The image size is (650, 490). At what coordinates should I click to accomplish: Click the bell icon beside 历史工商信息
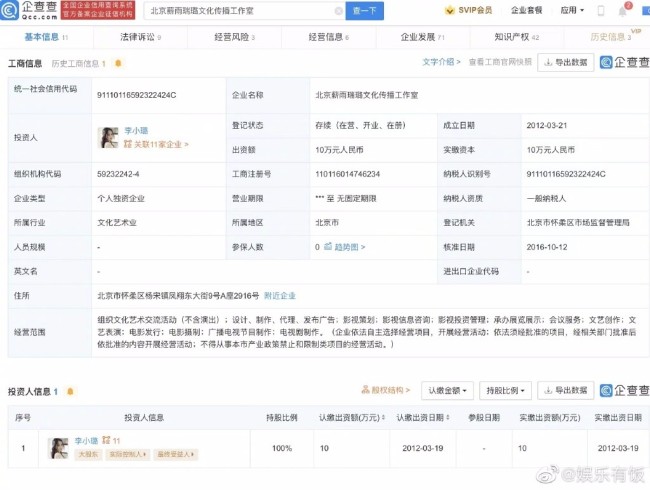[118, 63]
